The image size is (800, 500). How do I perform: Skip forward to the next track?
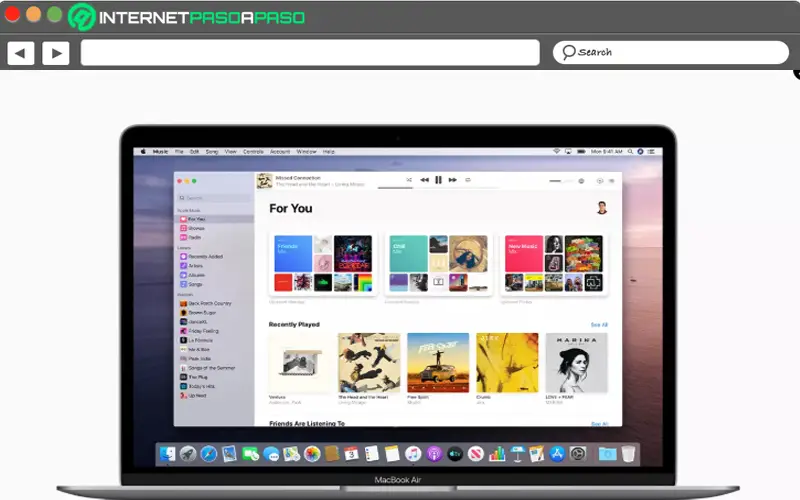click(x=453, y=180)
